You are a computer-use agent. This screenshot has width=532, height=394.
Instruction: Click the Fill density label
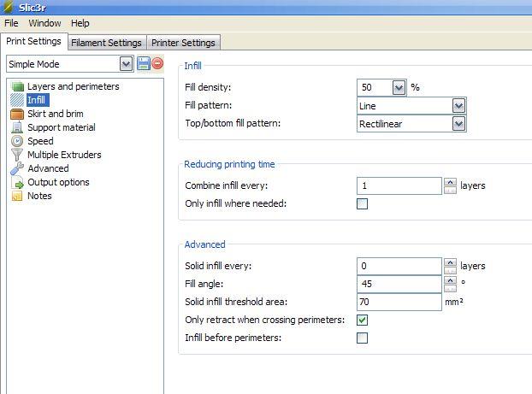click(x=208, y=87)
